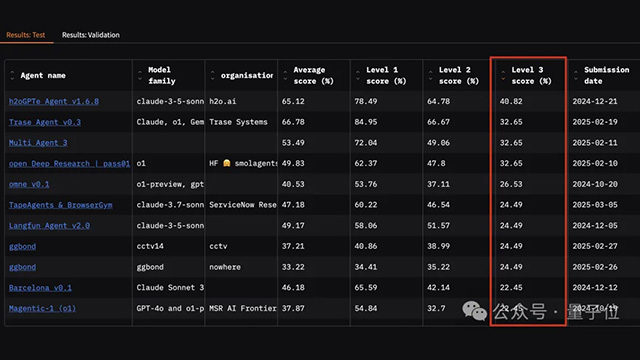Switch to Results: Validation tab
Screen dimensions: 640x360
point(91,35)
